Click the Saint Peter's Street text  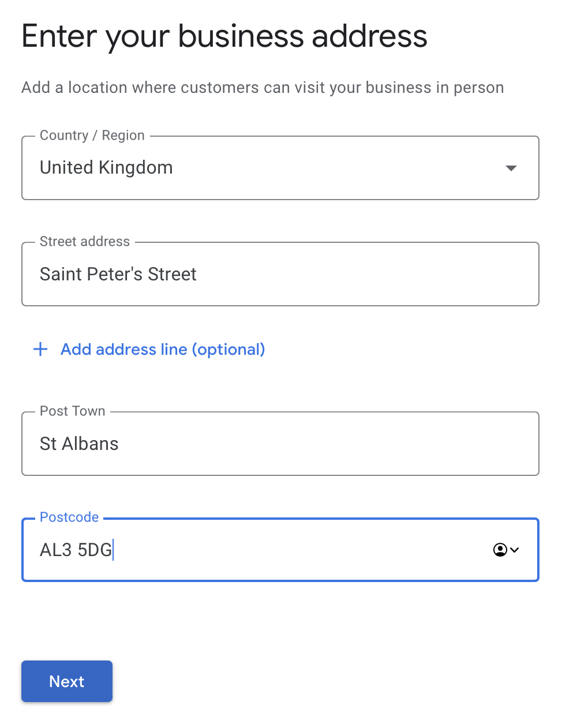(118, 274)
